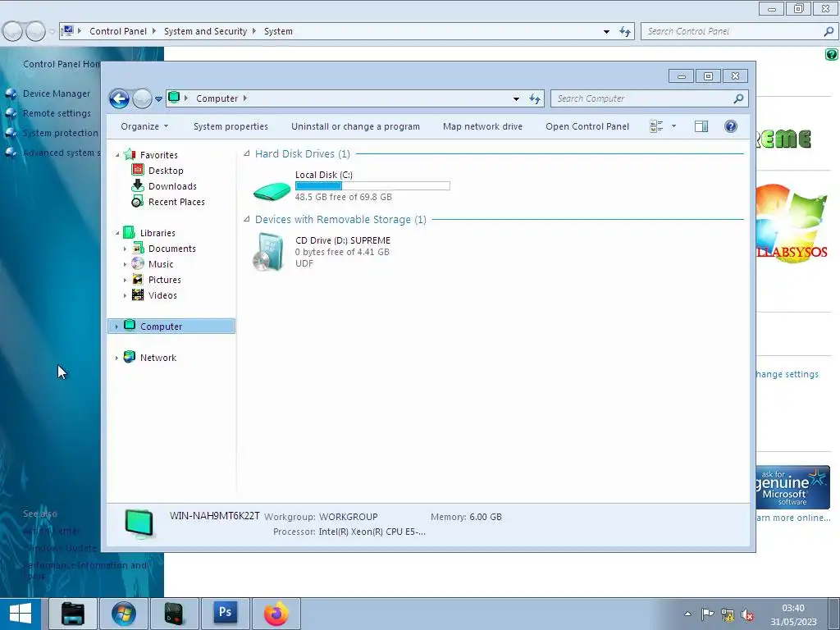Click WIN-NAH9MT6K22T computer name
Viewport: 840px width, 630px height.
214,516
